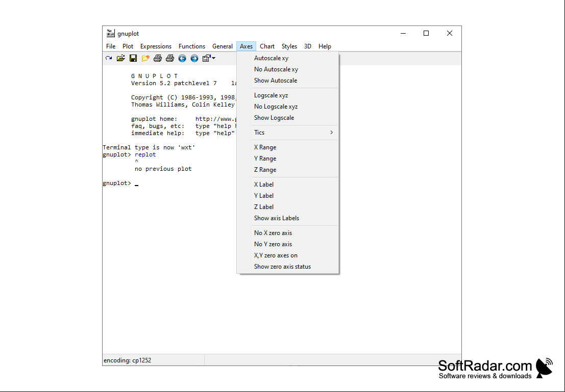Go to previous command with blue left arrow
Screen dimensions: 565x392
click(182, 58)
